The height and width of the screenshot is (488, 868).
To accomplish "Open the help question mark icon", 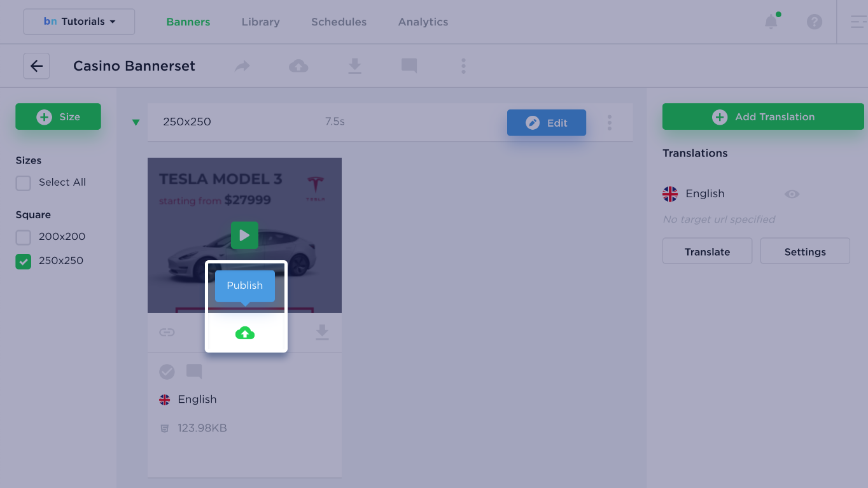I will [814, 22].
